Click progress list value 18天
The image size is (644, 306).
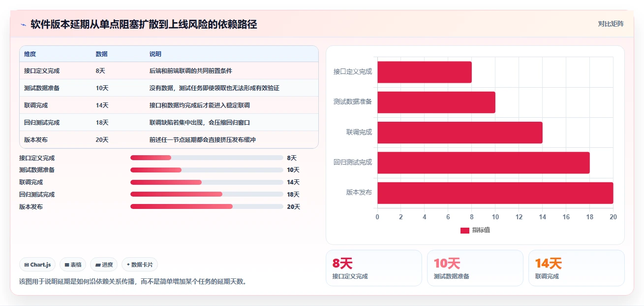pyautogui.click(x=293, y=194)
